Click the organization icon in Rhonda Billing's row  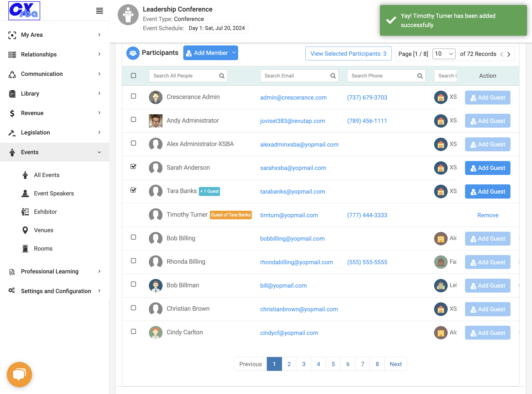coord(441,262)
